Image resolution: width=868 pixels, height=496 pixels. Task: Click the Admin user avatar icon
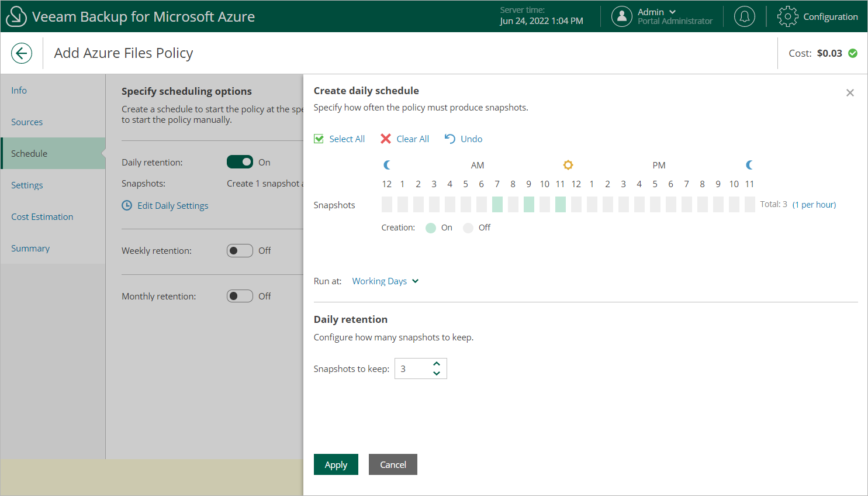(x=622, y=16)
